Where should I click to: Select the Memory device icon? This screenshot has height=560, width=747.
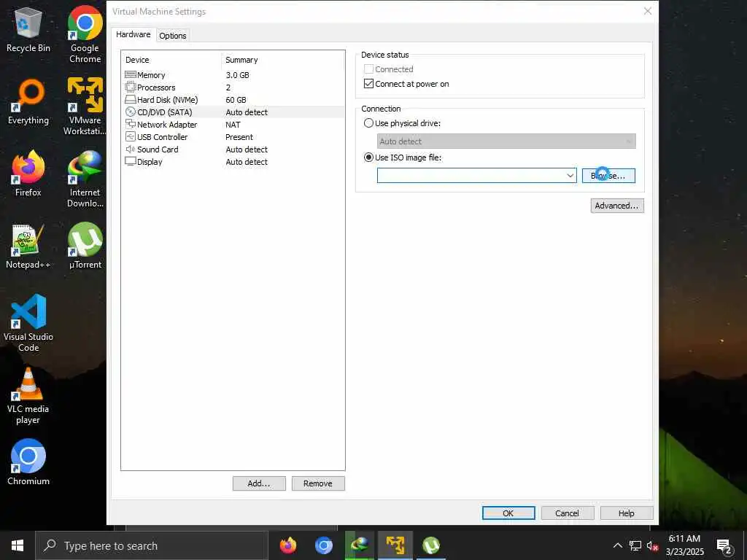click(130, 75)
